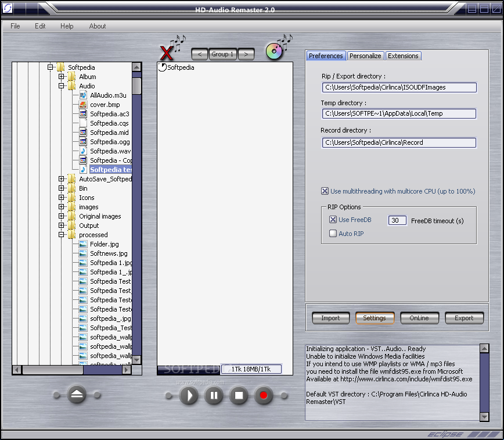Toggle multithreading with multicore CPU checkbox
Viewport: 504px width, 440px height.
(325, 191)
